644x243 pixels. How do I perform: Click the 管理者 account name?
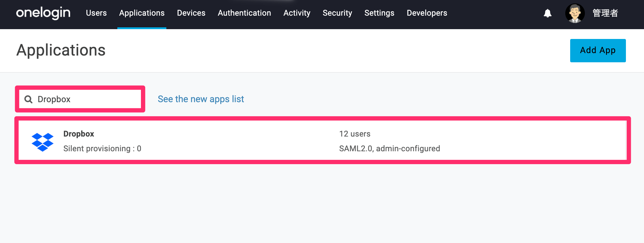pos(605,13)
